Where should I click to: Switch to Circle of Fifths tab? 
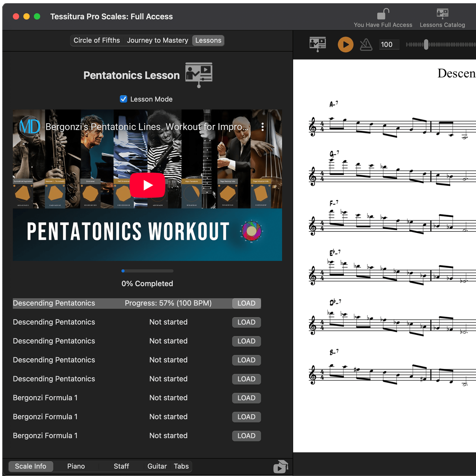97,40
